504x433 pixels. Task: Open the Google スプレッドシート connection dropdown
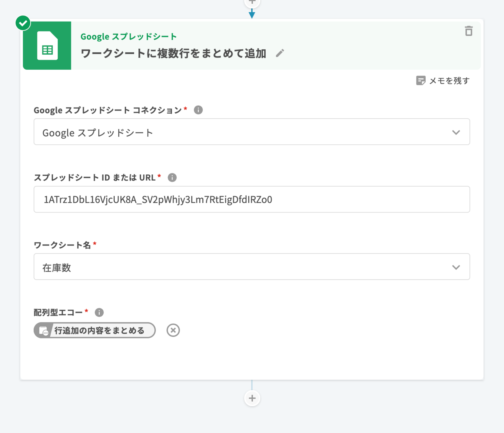pyautogui.click(x=243, y=132)
